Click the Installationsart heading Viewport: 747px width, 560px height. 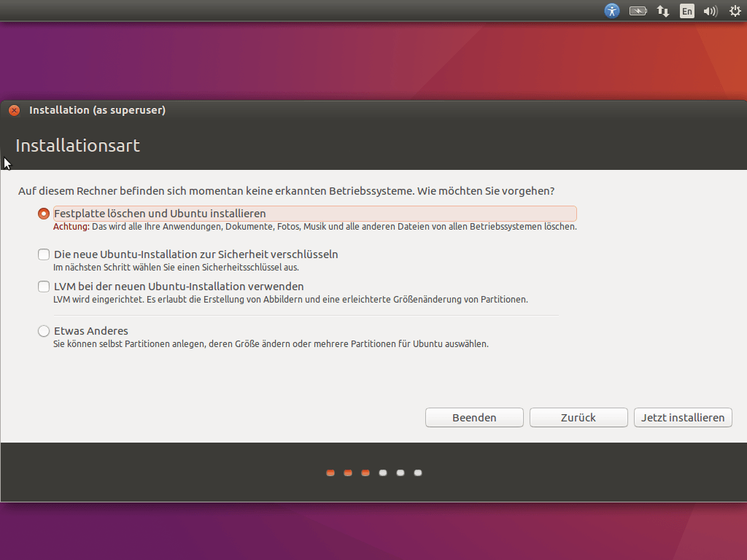(x=77, y=145)
